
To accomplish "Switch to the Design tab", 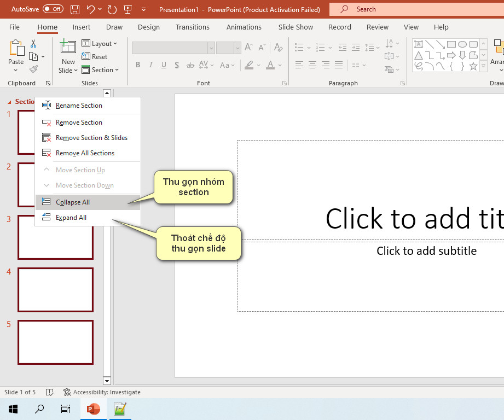I will coord(149,27).
